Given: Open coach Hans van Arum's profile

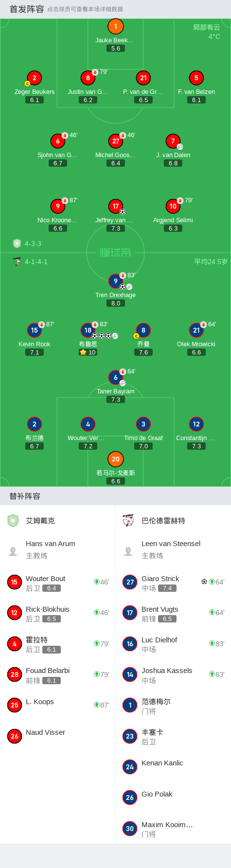Looking at the screenshot, I should tap(58, 549).
